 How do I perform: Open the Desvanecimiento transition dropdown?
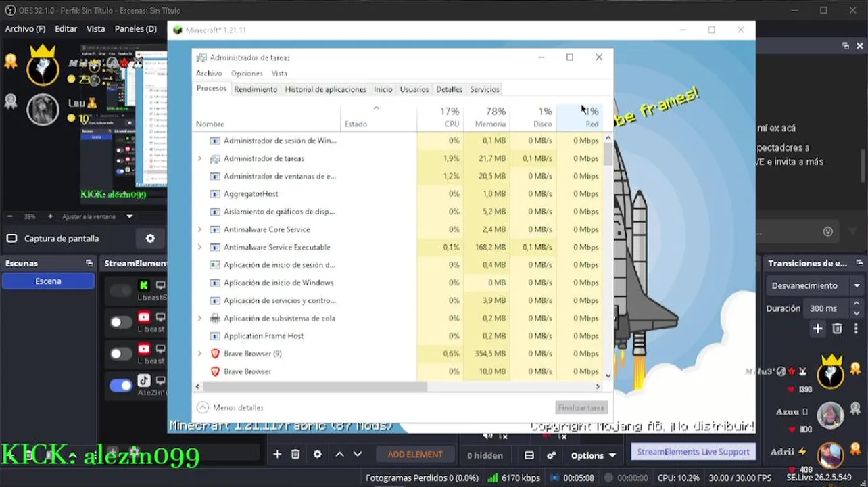815,285
